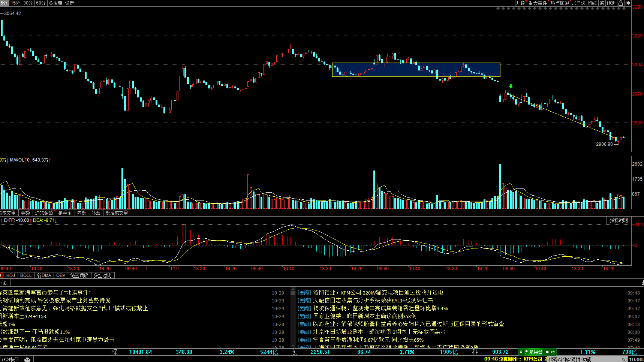Open news 以岭药业 解郁除烦胶囊
This screenshot has height=362, width=644.
click(409, 324)
